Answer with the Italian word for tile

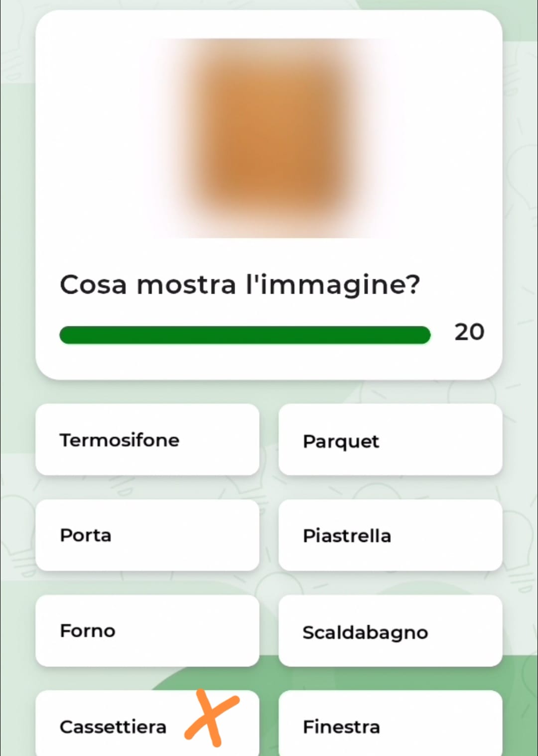(x=390, y=536)
